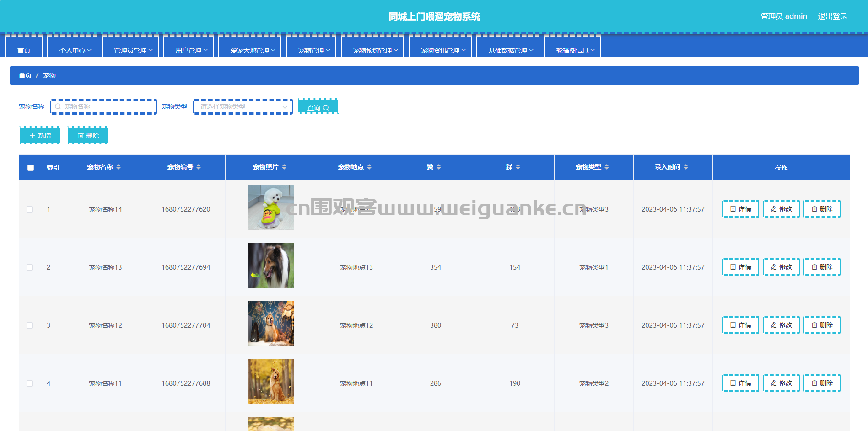
Task: Click 退出登录 to log out
Action: [x=833, y=16]
